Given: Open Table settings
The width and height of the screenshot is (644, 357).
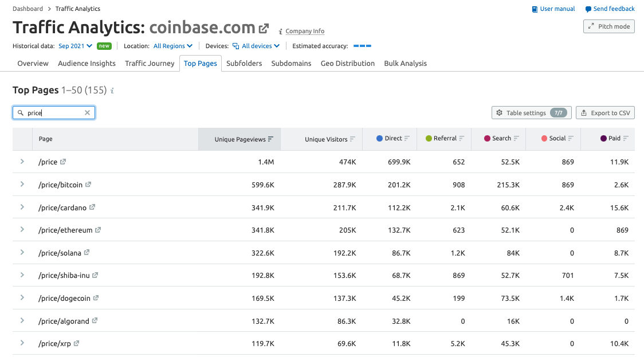Looking at the screenshot, I should tap(532, 112).
